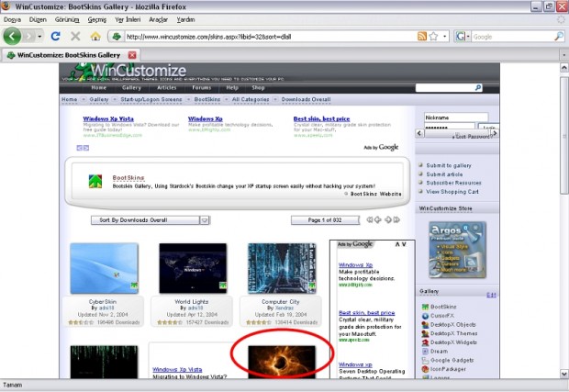Screen dimensions: 569x392
Task: Click the All Categories breadcrumb link
Action: coord(251,99)
